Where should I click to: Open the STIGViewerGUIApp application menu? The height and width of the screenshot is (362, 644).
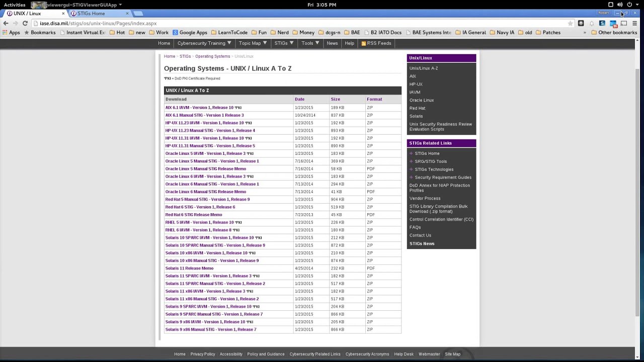pyautogui.click(x=76, y=5)
